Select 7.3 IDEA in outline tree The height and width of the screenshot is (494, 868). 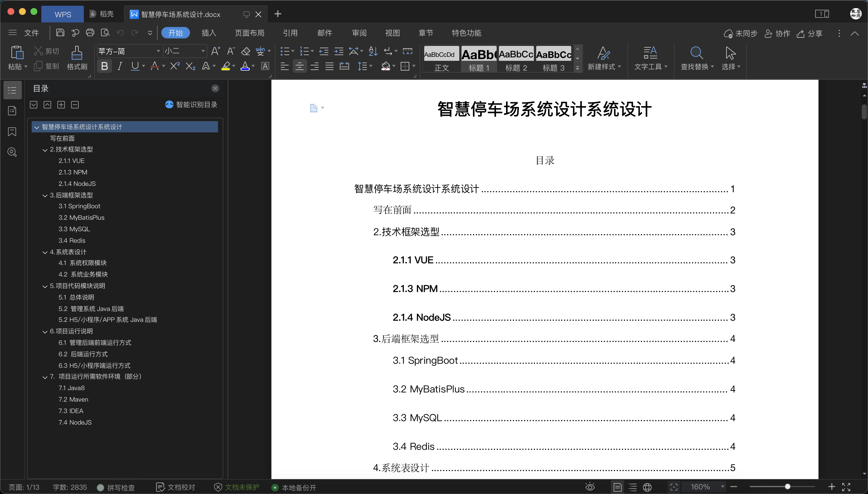[71, 411]
